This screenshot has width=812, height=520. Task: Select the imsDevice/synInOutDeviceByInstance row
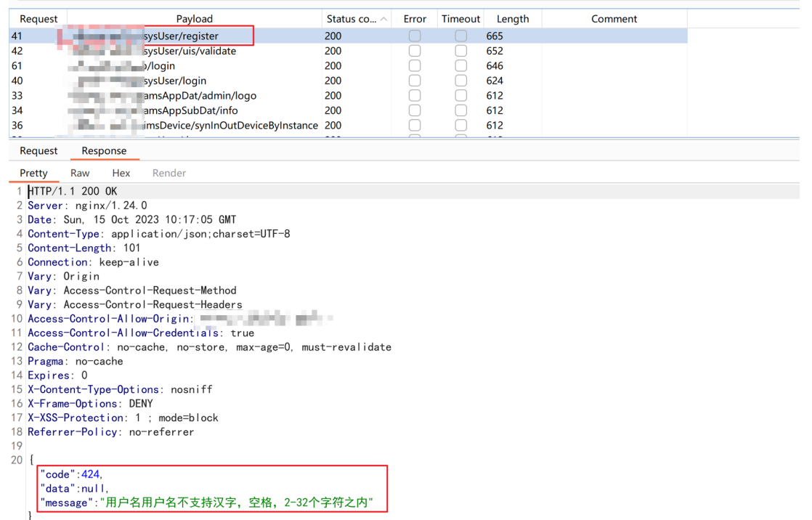click(x=348, y=126)
